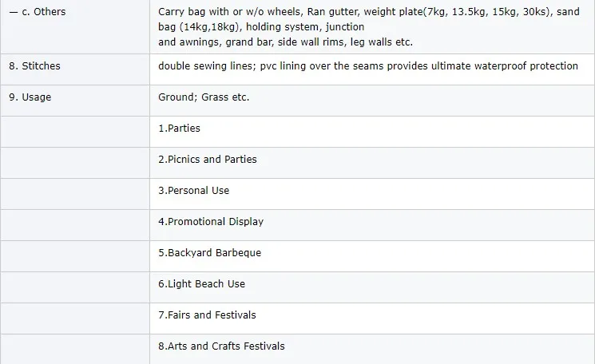Click the "1.Parties" usage entry
The height and width of the screenshot is (364, 595).
pos(180,128)
